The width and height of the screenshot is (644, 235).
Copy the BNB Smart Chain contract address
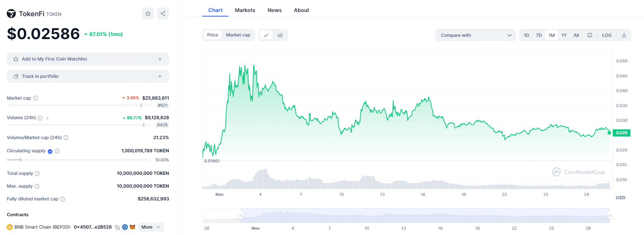coord(117,227)
